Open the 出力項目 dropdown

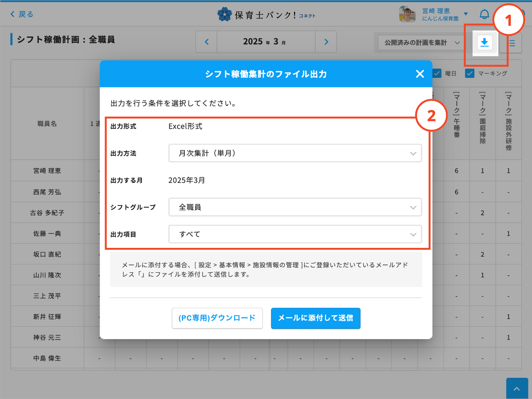295,234
